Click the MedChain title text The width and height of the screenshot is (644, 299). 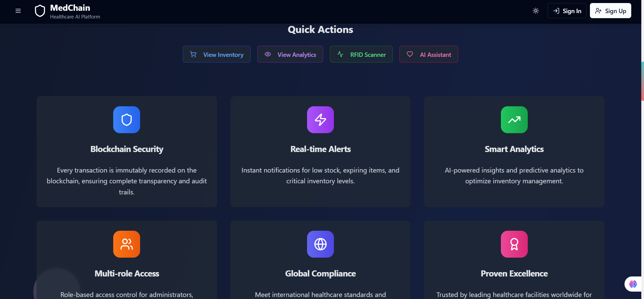point(70,8)
